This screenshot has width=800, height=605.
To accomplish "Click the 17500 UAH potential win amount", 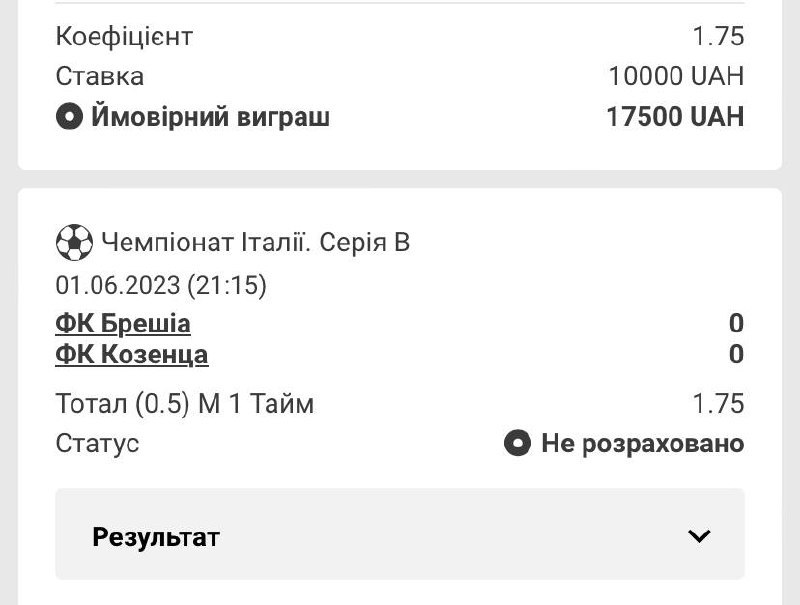I will point(675,117).
